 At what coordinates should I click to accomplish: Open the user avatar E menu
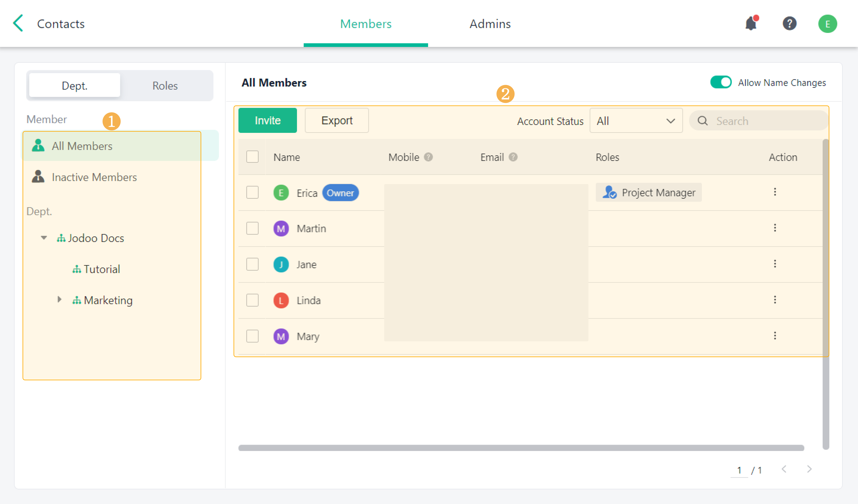827,24
